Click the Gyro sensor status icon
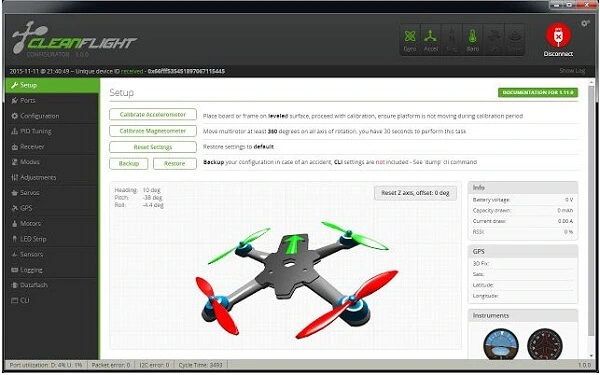This screenshot has width=600, height=375. pos(410,40)
